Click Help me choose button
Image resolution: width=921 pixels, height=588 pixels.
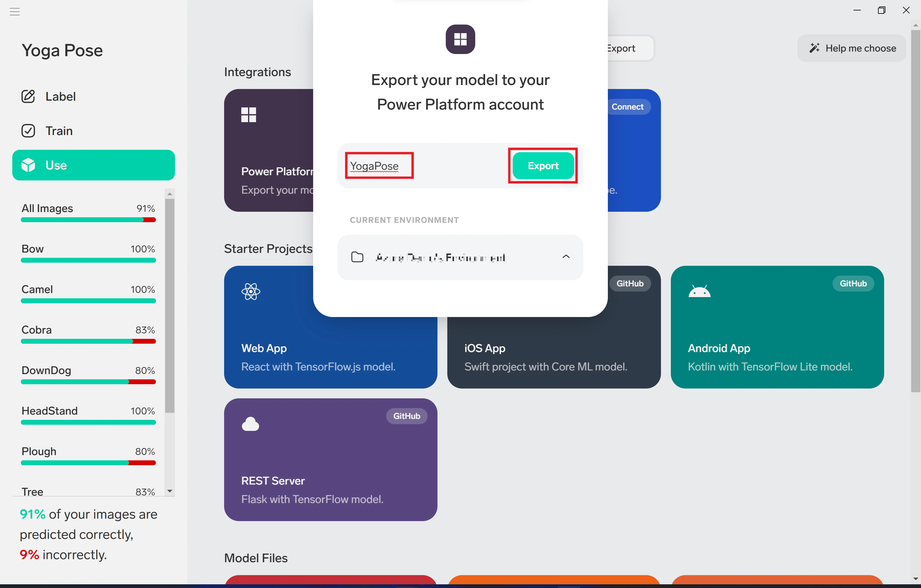coord(851,48)
